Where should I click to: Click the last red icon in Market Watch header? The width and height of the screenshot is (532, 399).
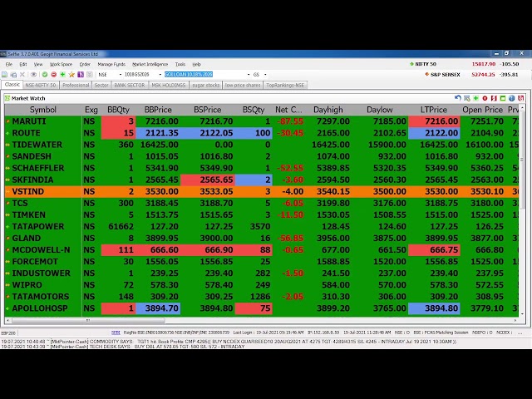point(520,98)
